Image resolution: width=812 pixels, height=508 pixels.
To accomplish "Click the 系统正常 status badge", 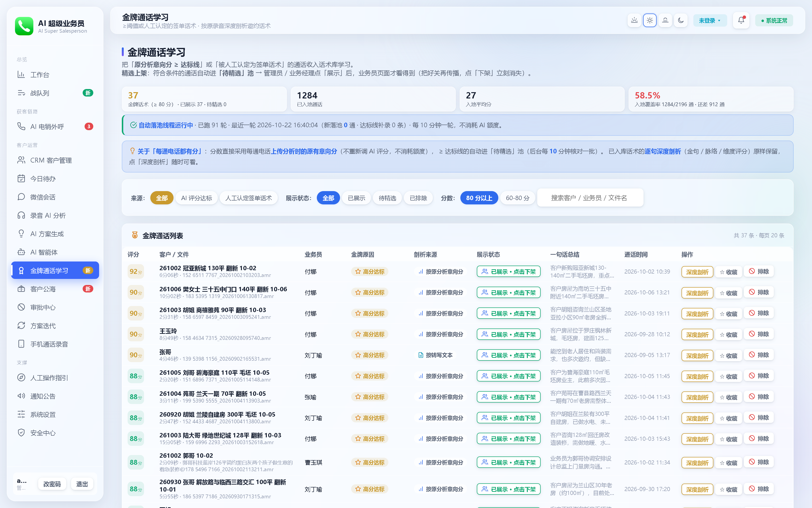I will tap(774, 21).
